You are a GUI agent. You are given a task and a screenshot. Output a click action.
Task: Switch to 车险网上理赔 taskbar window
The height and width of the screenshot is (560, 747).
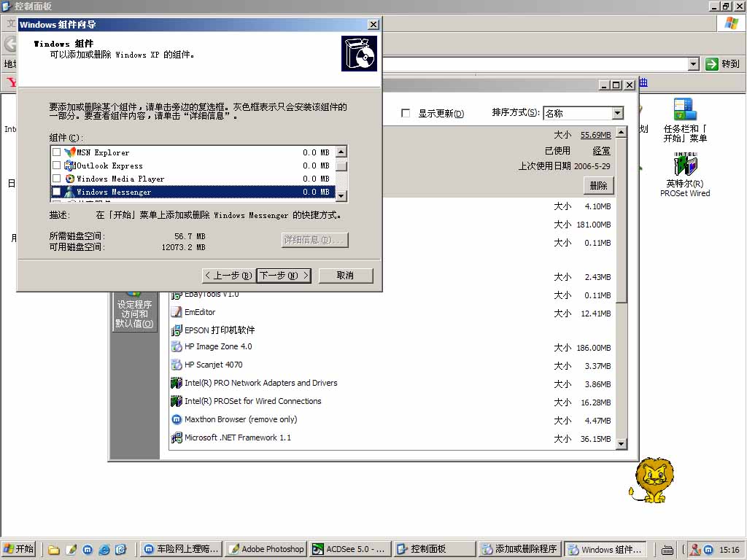pyautogui.click(x=182, y=550)
